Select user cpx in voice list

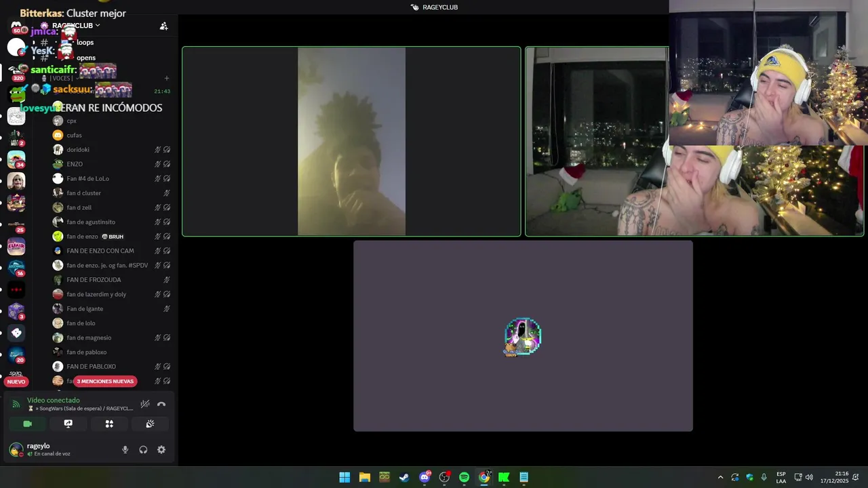(111, 121)
